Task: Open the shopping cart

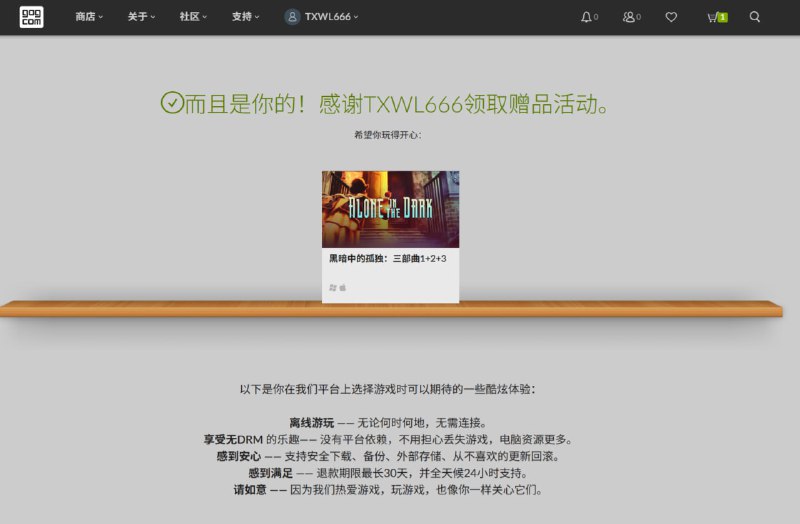Action: (x=717, y=17)
